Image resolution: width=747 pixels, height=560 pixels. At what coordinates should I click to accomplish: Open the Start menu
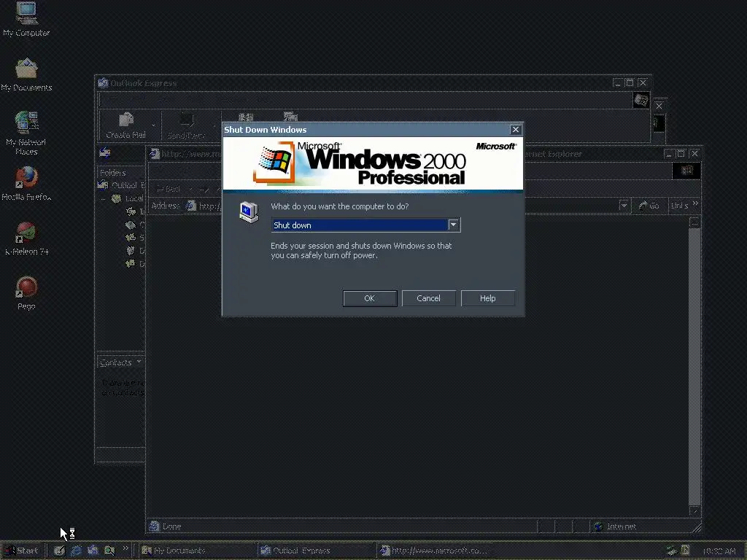[21, 551]
